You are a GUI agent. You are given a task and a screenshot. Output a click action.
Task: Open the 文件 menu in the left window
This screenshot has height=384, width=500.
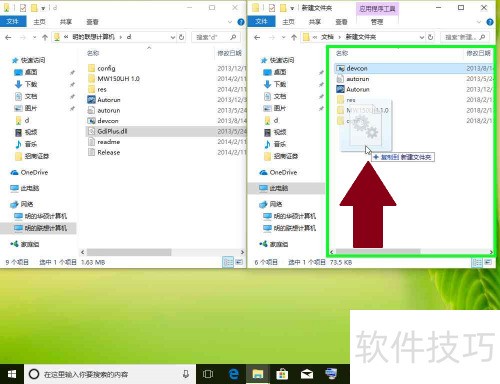click(x=13, y=22)
